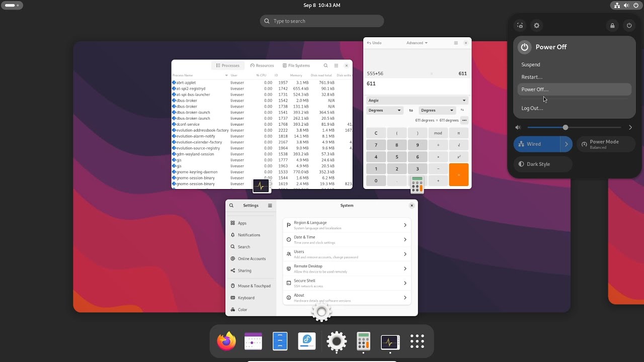The image size is (644, 362).
Task: Toggle the Wired network connection
Action: pyautogui.click(x=537, y=144)
